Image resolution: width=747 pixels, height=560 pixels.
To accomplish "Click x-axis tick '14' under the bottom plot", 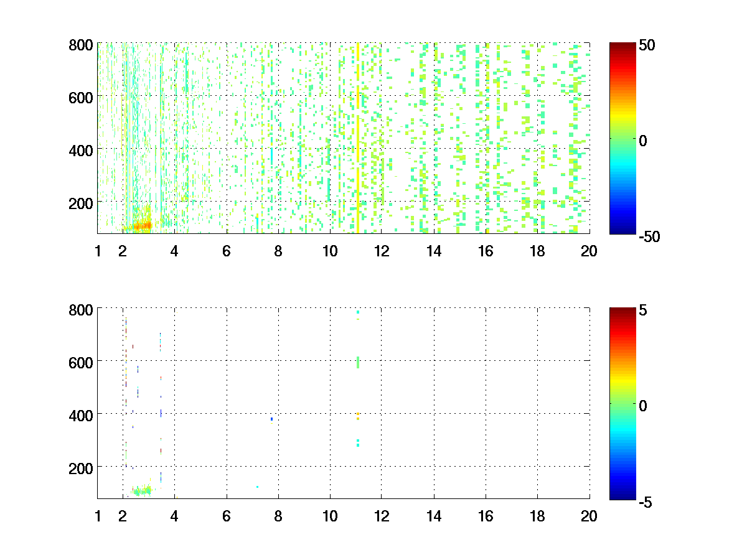I will 434,516.
